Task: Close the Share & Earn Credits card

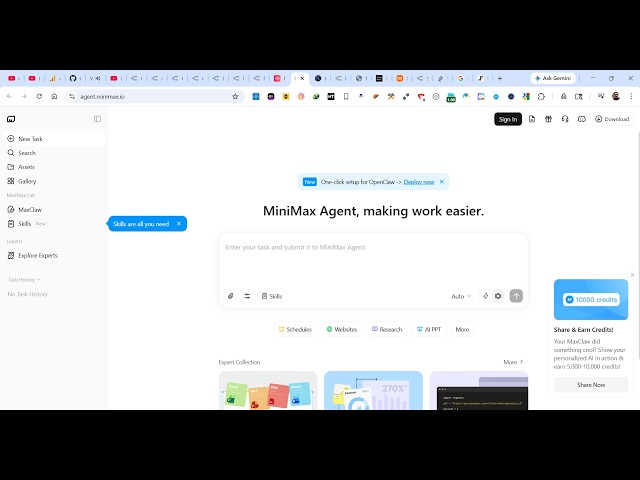Action: (632, 275)
